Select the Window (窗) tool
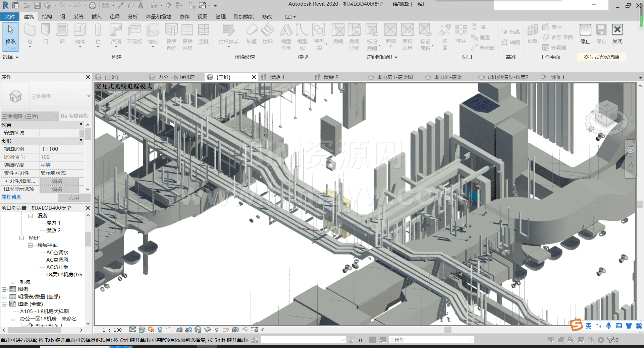 coord(62,34)
